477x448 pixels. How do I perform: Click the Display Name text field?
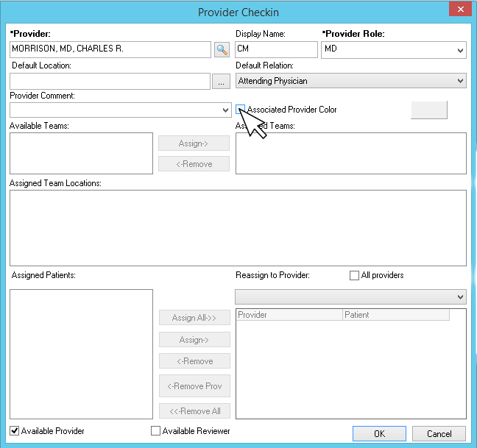[x=276, y=49]
